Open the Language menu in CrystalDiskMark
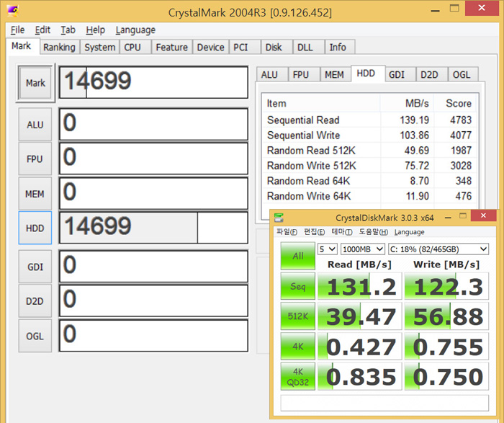504x423 pixels. [x=409, y=232]
